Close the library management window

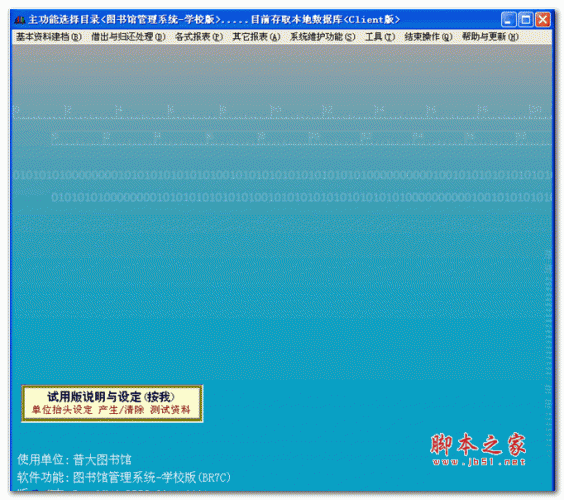click(543, 19)
